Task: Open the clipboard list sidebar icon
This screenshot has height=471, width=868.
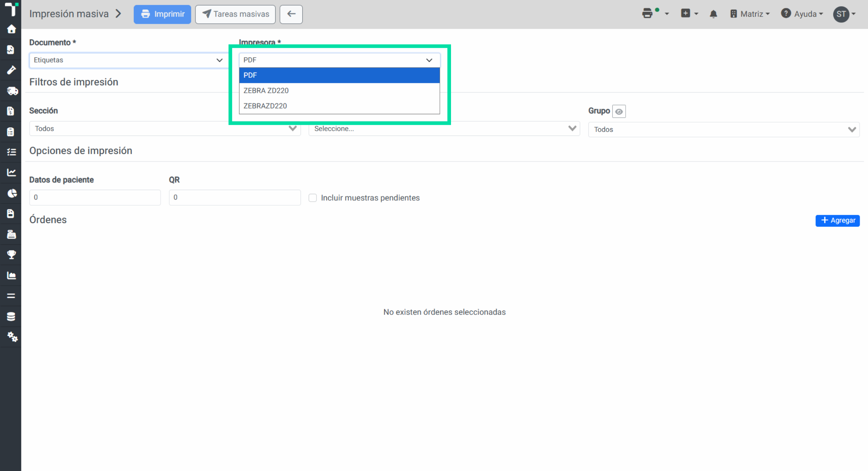Action: tap(10, 132)
